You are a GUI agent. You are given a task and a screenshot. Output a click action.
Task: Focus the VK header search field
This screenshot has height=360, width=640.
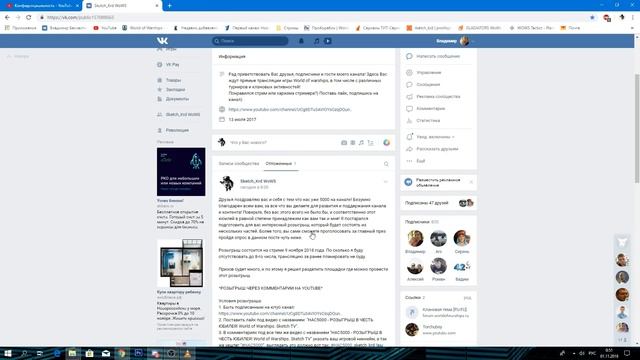pyautogui.click(x=250, y=41)
